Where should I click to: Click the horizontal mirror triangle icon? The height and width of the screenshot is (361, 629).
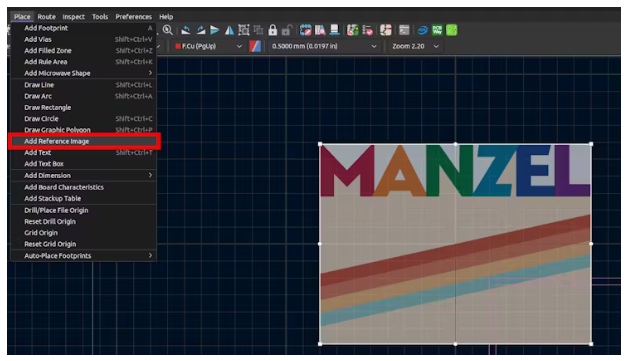229,30
